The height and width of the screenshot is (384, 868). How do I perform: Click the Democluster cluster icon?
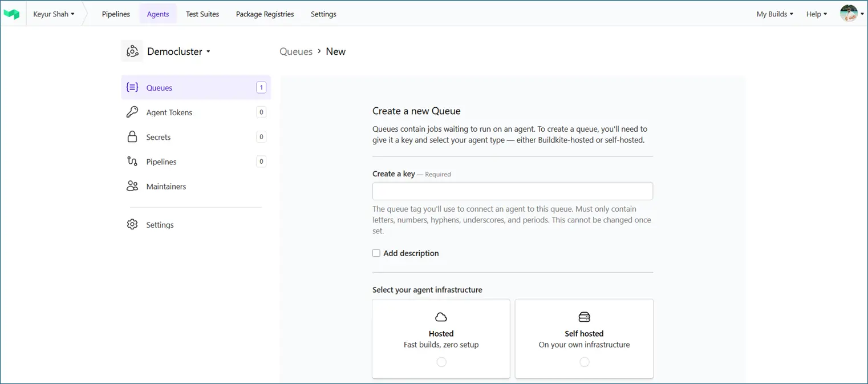click(132, 51)
